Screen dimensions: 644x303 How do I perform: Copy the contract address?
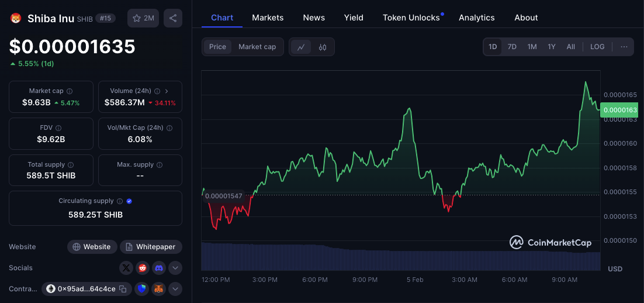click(x=123, y=289)
